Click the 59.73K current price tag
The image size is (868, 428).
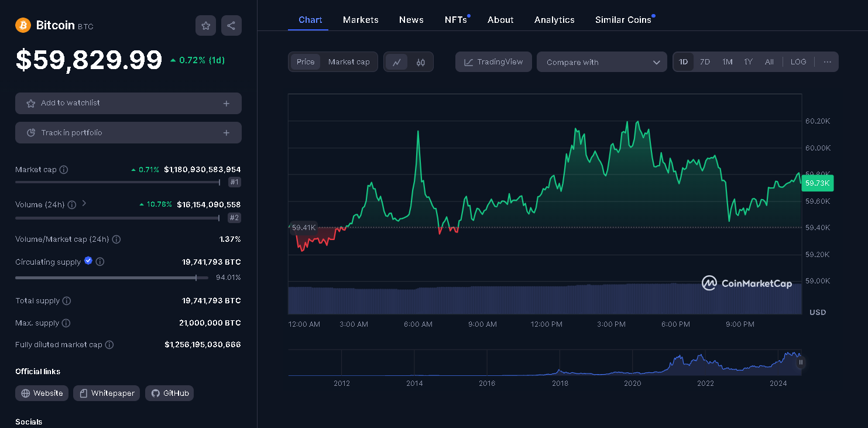(x=817, y=183)
